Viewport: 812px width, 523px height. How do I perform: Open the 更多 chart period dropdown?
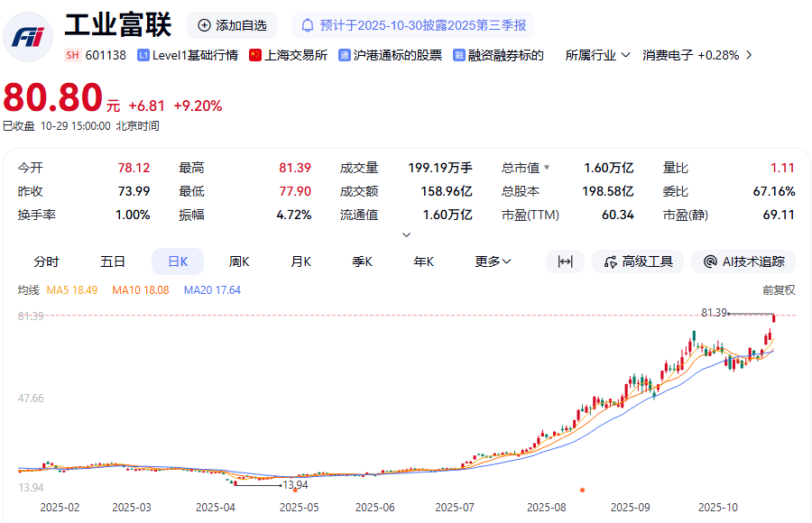coord(494,261)
